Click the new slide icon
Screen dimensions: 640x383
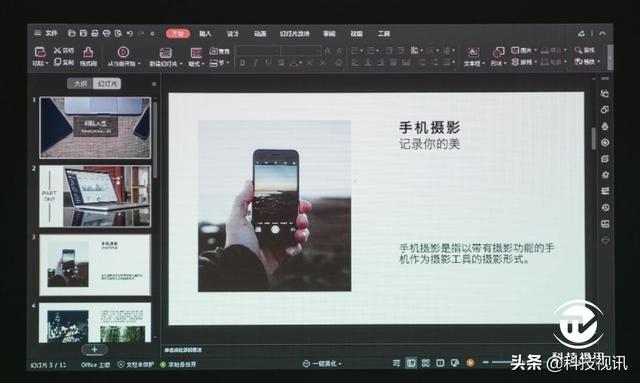[165, 52]
